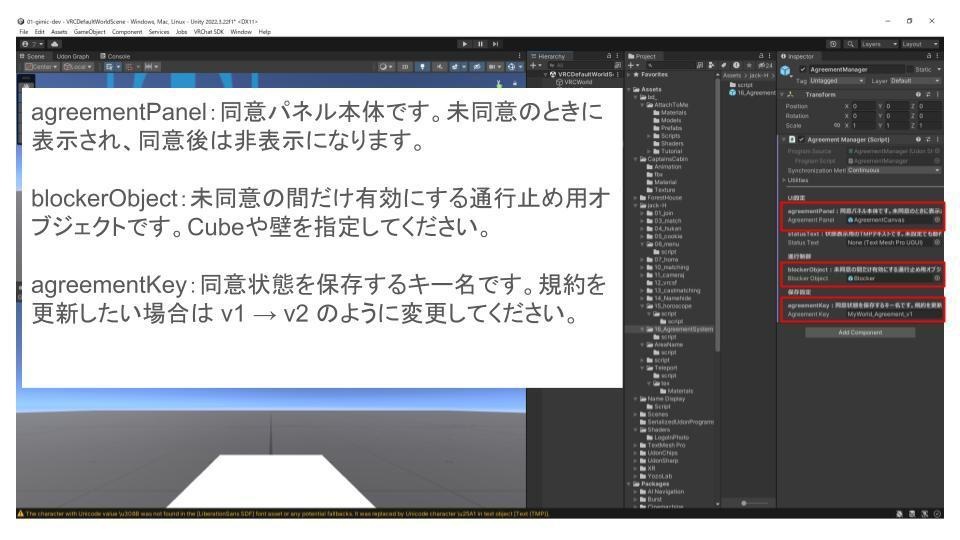Open the Layout dropdown

tap(920, 44)
